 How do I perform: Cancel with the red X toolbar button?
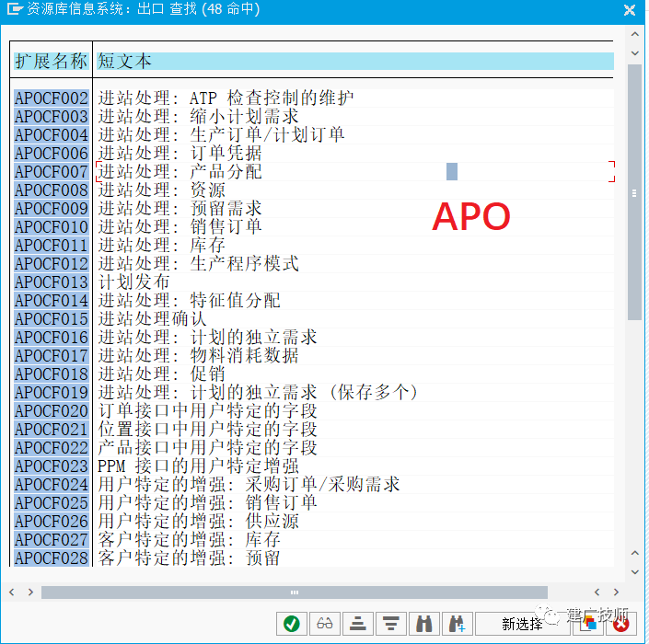click(x=620, y=624)
